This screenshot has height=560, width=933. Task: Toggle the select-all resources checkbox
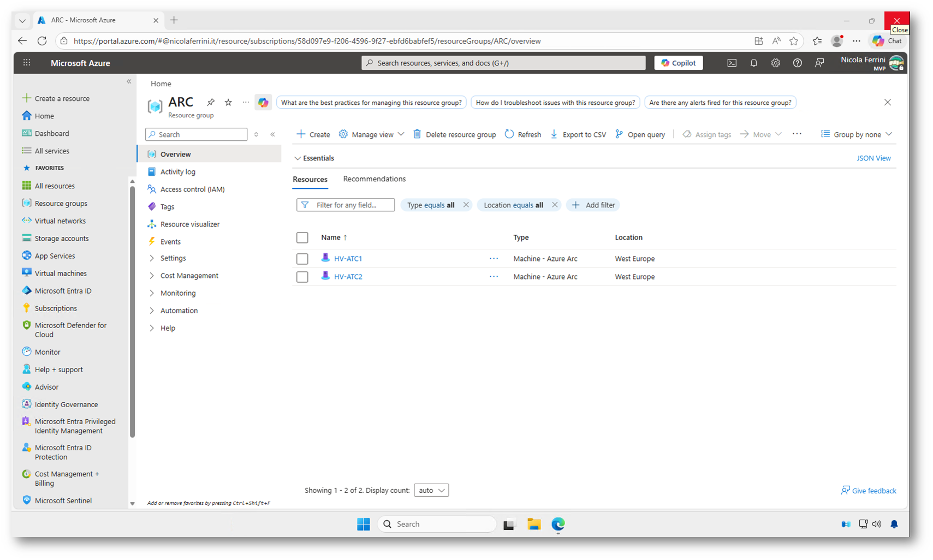click(x=302, y=237)
